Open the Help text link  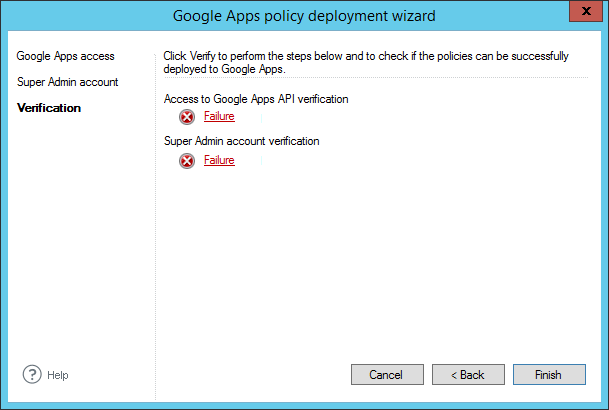pos(58,375)
